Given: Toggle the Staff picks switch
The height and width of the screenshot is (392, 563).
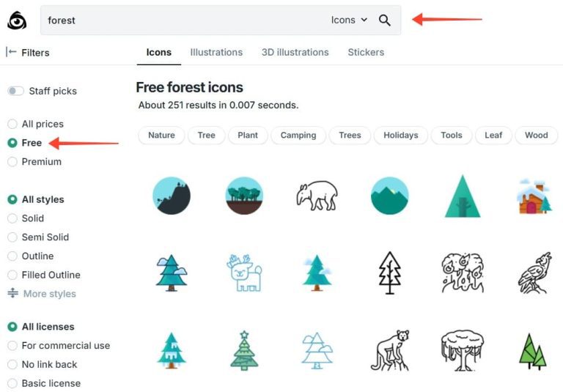Looking at the screenshot, I should [15, 91].
